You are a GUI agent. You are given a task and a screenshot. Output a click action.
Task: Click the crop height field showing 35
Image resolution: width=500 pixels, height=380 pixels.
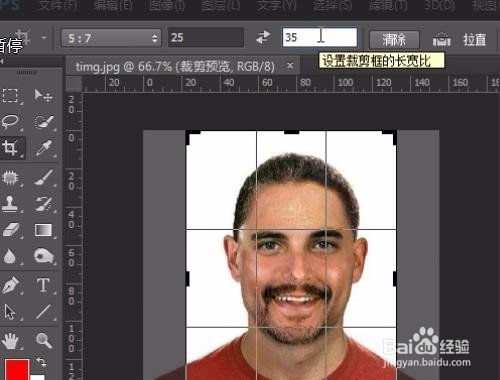click(x=320, y=37)
